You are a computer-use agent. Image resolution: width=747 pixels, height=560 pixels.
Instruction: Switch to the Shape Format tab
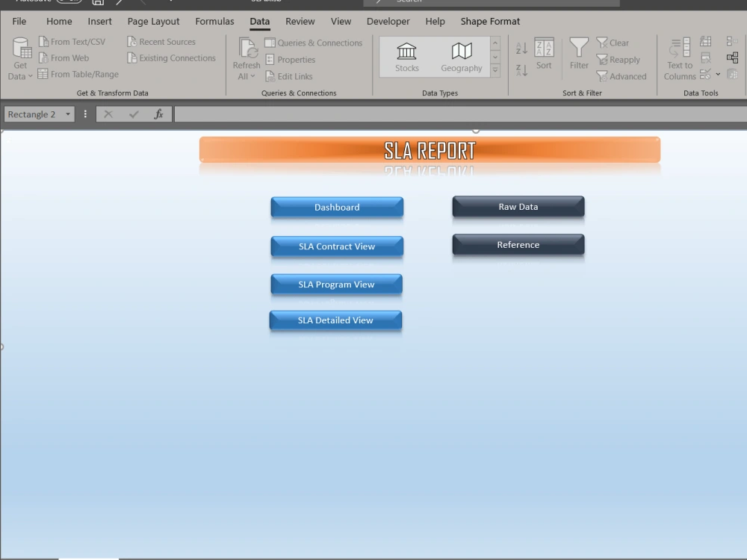[490, 21]
